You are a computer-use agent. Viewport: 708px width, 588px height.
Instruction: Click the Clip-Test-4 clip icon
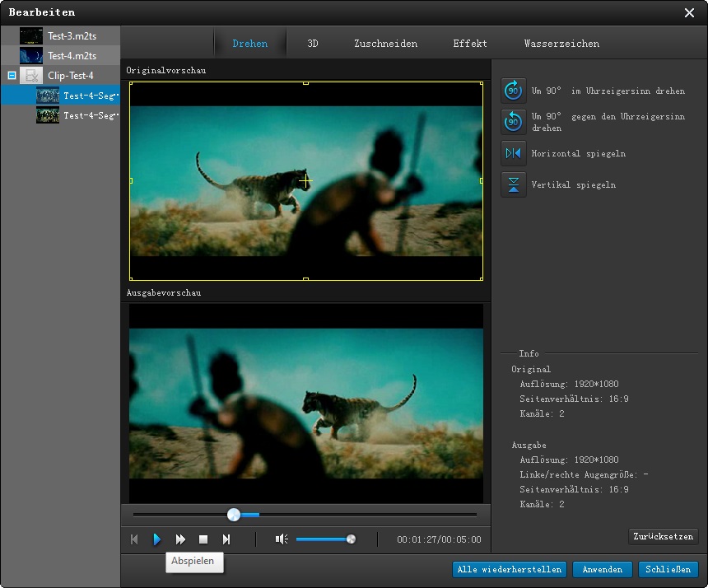pos(31,76)
